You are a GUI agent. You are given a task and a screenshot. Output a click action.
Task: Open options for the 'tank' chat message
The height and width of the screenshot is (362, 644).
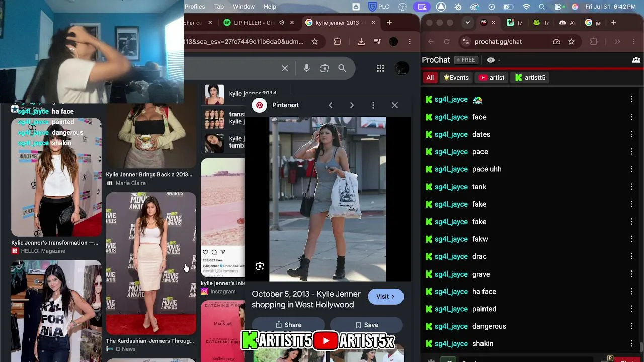click(x=631, y=187)
